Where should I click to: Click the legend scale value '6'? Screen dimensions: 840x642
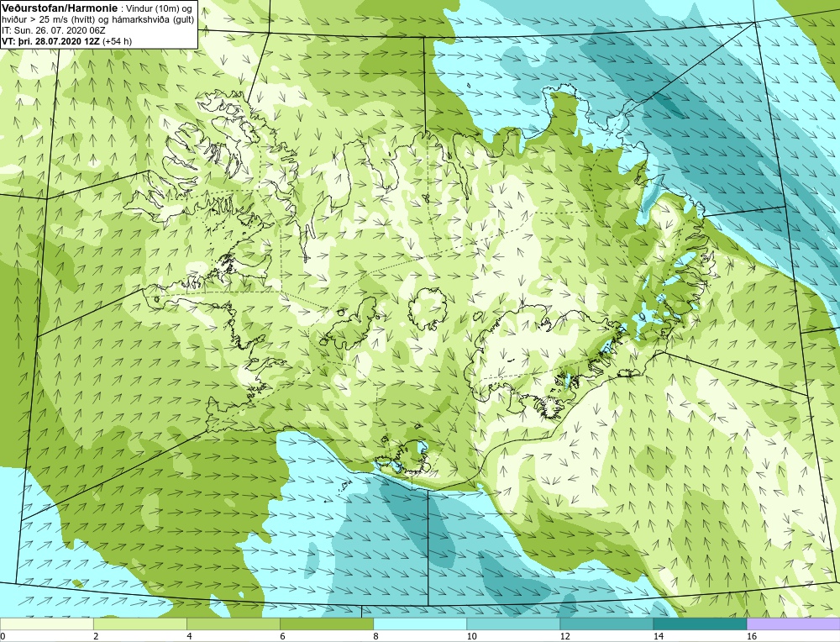pos(282,636)
